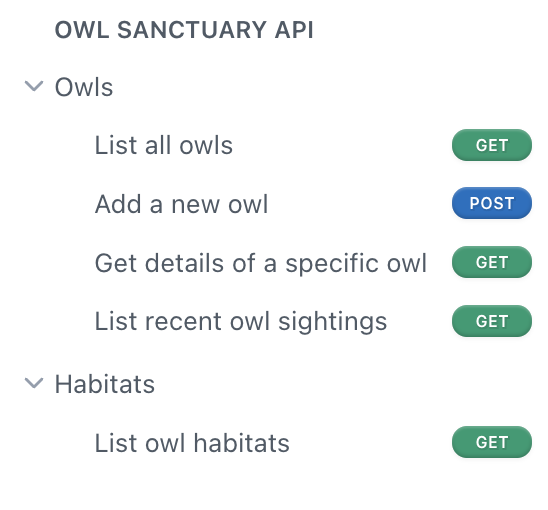Viewport: 548px width, 510px height.
Task: Collapse the Owls section chevron
Action: tap(34, 86)
